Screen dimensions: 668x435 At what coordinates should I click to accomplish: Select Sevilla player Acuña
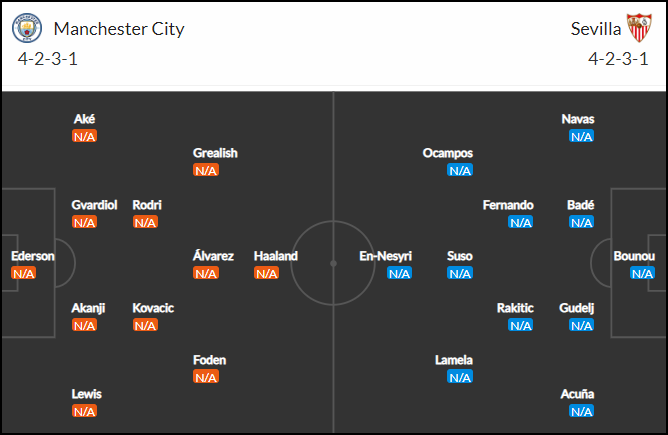click(577, 394)
